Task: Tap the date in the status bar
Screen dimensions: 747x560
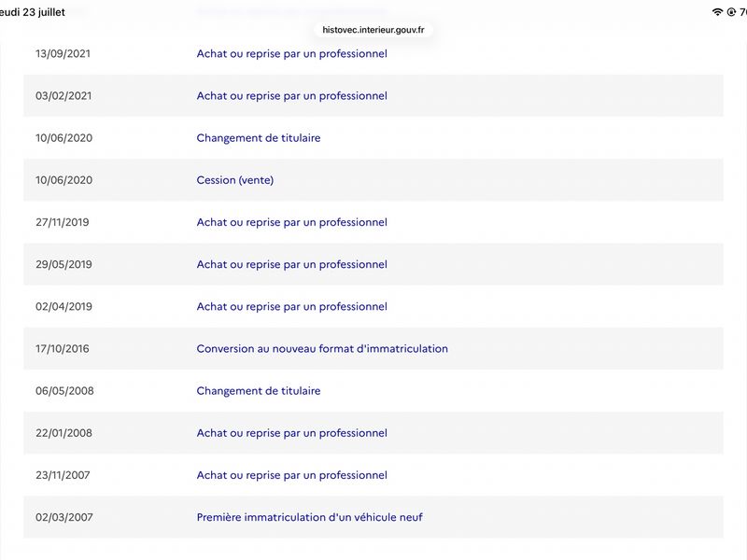Action: pos(32,12)
